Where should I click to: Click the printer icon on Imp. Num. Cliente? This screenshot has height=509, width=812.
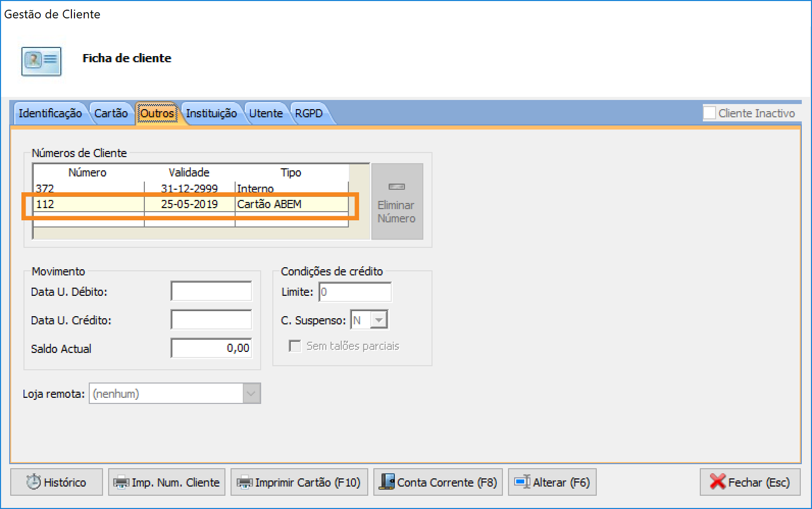pyautogui.click(x=121, y=482)
